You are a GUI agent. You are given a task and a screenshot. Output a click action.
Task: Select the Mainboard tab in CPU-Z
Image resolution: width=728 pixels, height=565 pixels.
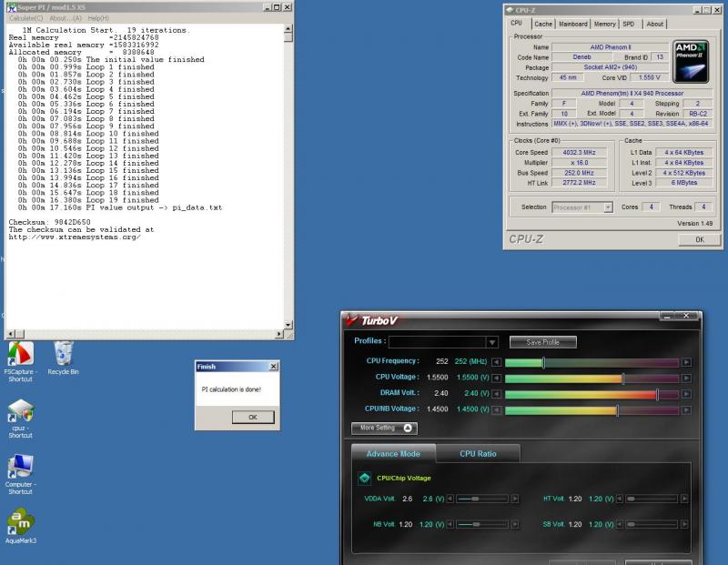pyautogui.click(x=572, y=24)
